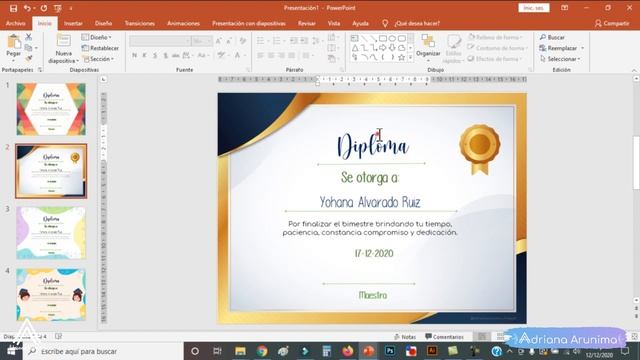Switch to the Transiciones tab
Screen dimensions: 640x360
[x=140, y=23]
